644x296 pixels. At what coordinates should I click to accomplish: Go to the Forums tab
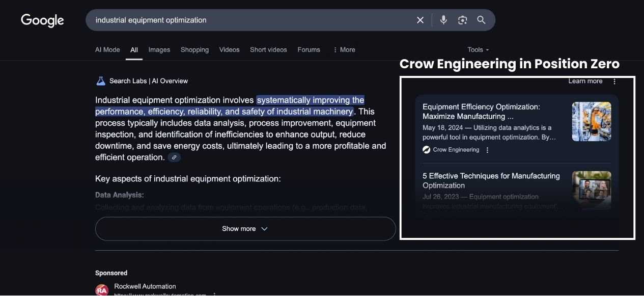(309, 49)
